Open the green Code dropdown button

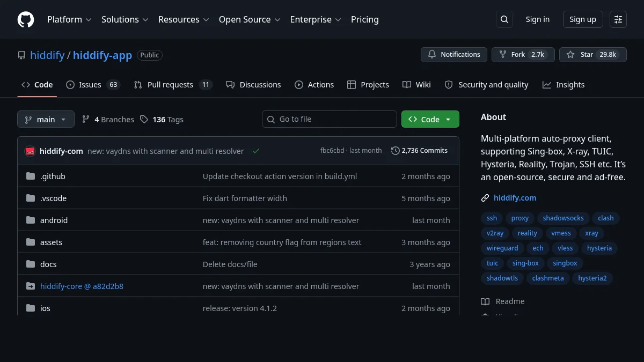pos(430,120)
